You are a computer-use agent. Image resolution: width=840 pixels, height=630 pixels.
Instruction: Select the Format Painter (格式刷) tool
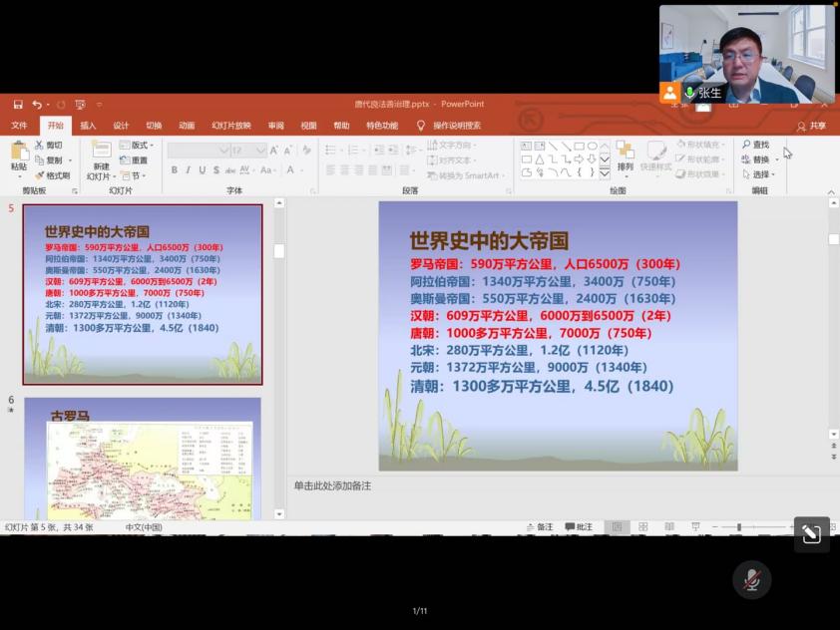click(53, 175)
